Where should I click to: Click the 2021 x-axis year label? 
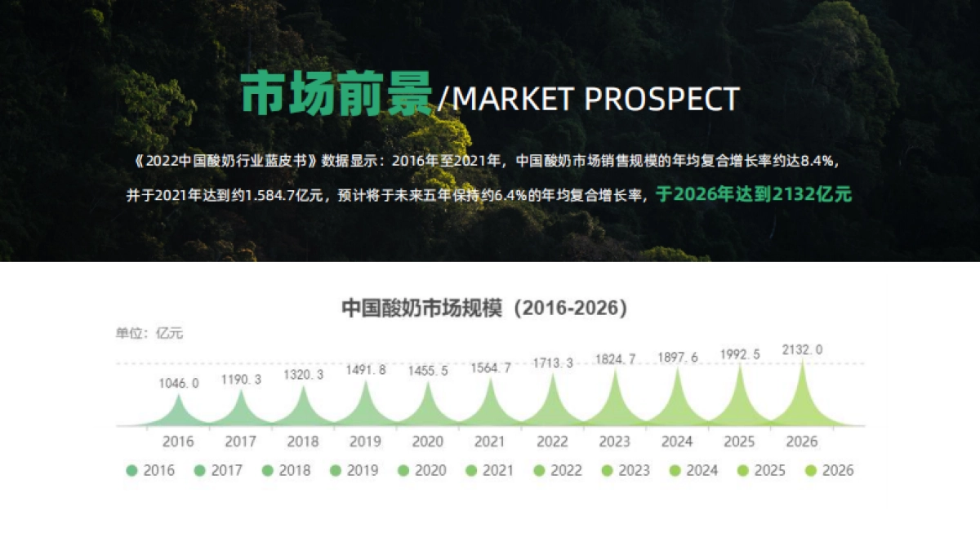click(x=489, y=442)
